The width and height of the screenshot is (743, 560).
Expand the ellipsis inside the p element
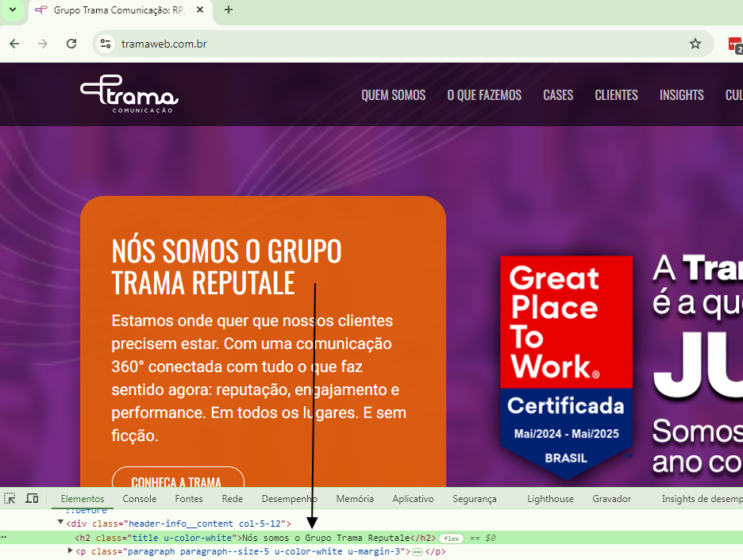[418, 552]
